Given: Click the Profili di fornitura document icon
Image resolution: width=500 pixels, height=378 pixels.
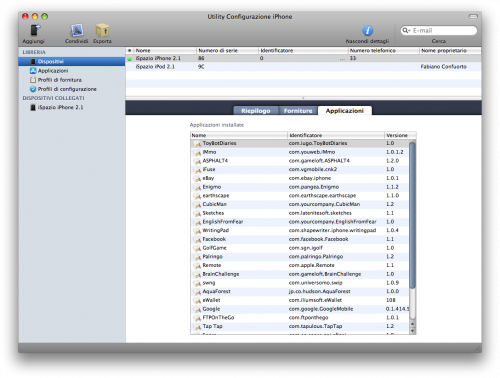Looking at the screenshot, I should (x=33, y=80).
